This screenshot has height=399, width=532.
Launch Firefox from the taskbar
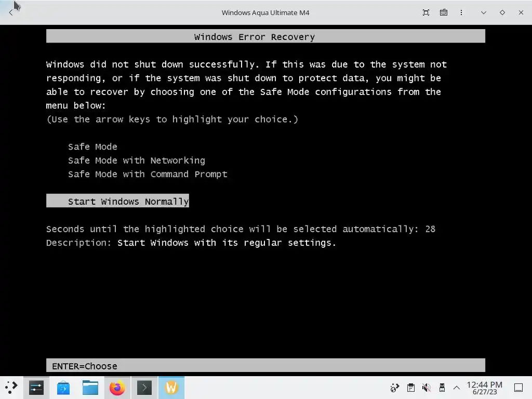tap(117, 388)
